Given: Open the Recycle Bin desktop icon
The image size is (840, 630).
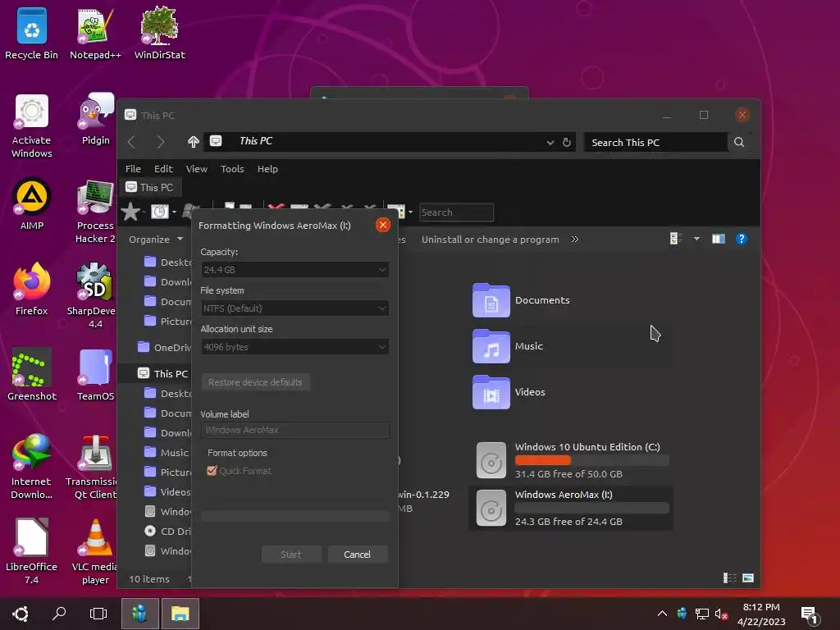Looking at the screenshot, I should (32, 33).
